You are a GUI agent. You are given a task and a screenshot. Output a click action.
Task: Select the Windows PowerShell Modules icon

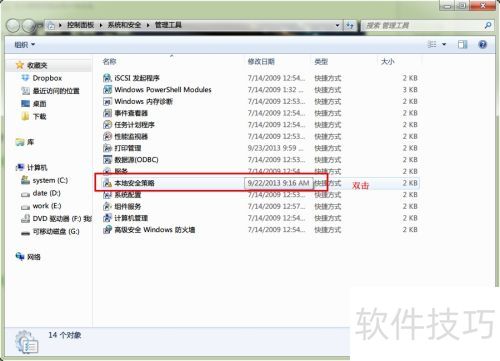click(107, 90)
